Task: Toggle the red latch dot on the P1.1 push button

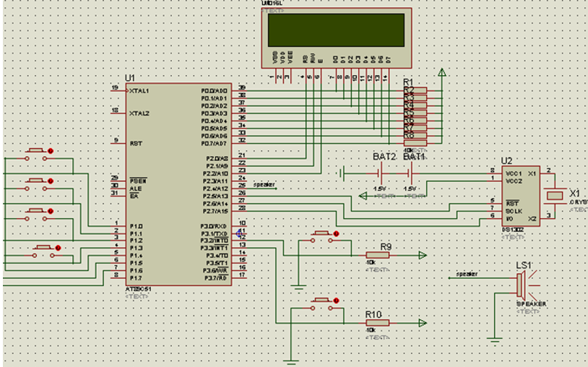Action: point(51,181)
